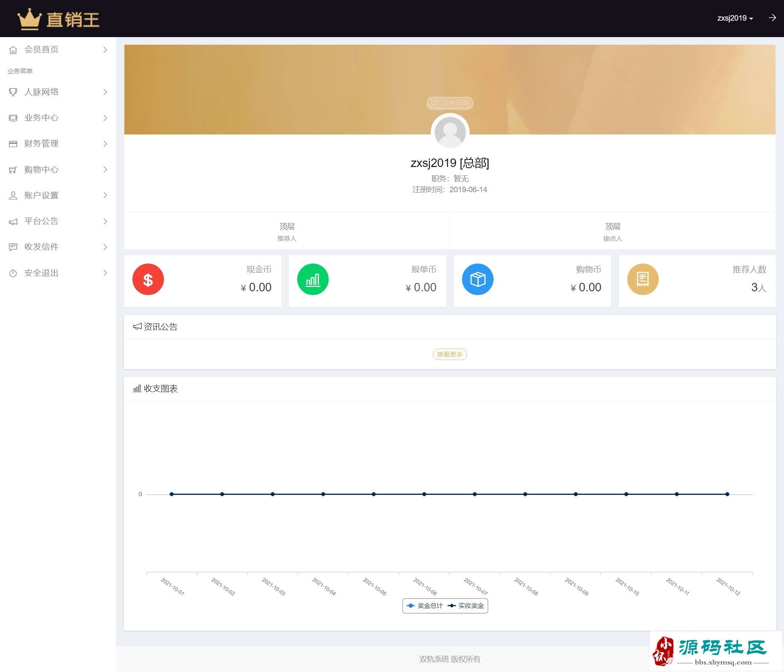This screenshot has height=672, width=784.
Task: Open 账户设置 in the sidebar
Action: coord(41,196)
